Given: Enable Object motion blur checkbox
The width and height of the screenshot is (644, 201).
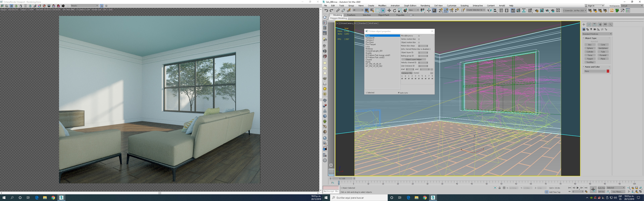Looking at the screenshot, I should tap(419, 42).
